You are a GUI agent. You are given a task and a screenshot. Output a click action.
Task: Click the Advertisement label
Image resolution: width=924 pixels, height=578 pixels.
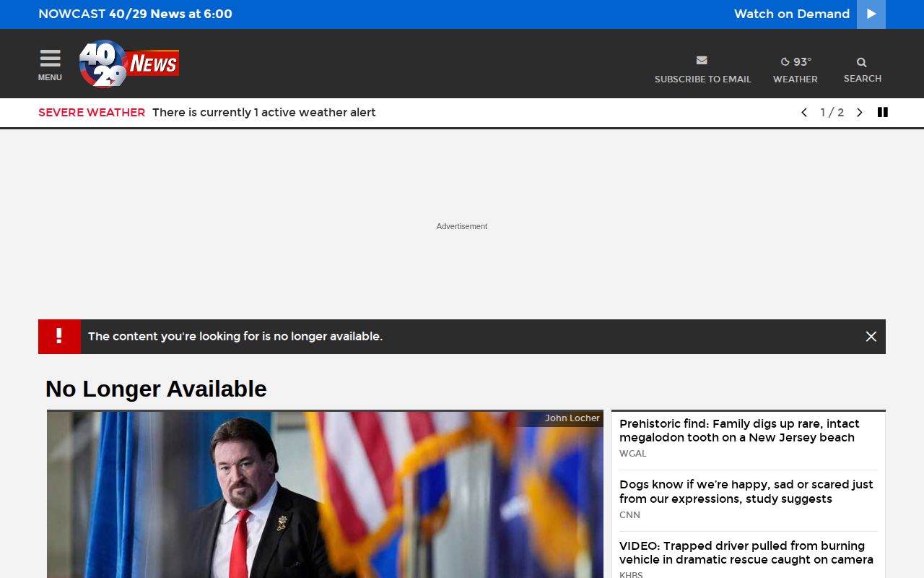click(462, 226)
